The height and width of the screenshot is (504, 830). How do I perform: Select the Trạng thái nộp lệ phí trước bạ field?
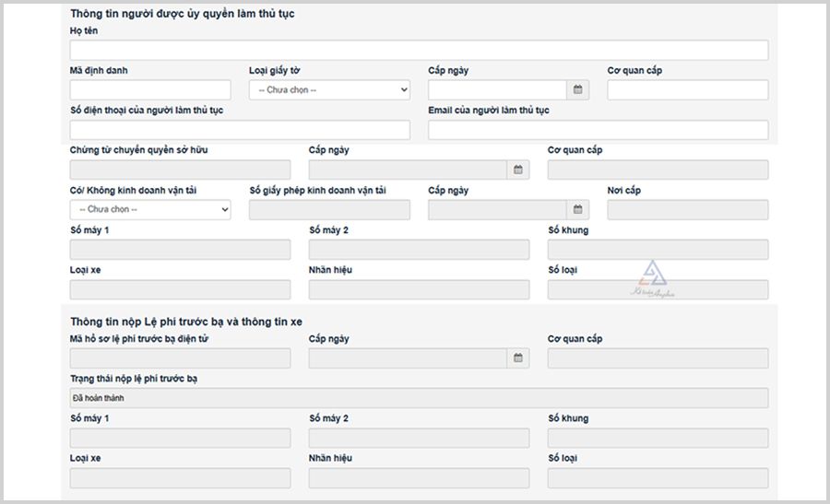(419, 398)
